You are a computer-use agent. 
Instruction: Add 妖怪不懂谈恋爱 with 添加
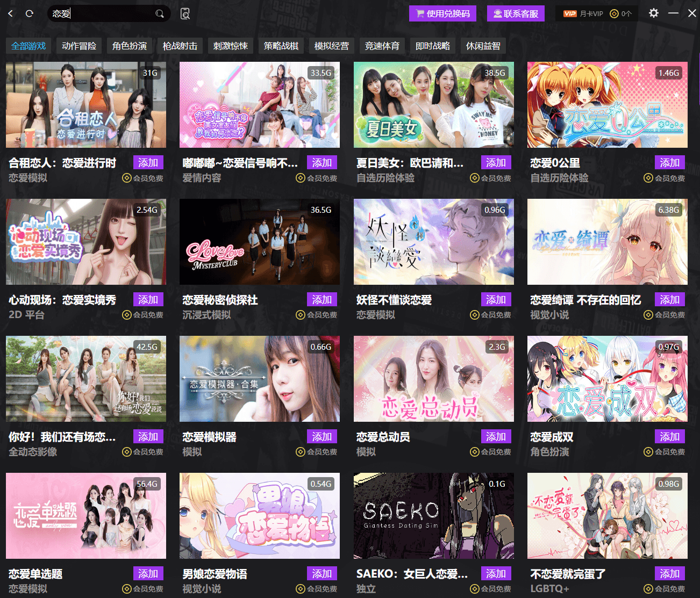click(496, 300)
